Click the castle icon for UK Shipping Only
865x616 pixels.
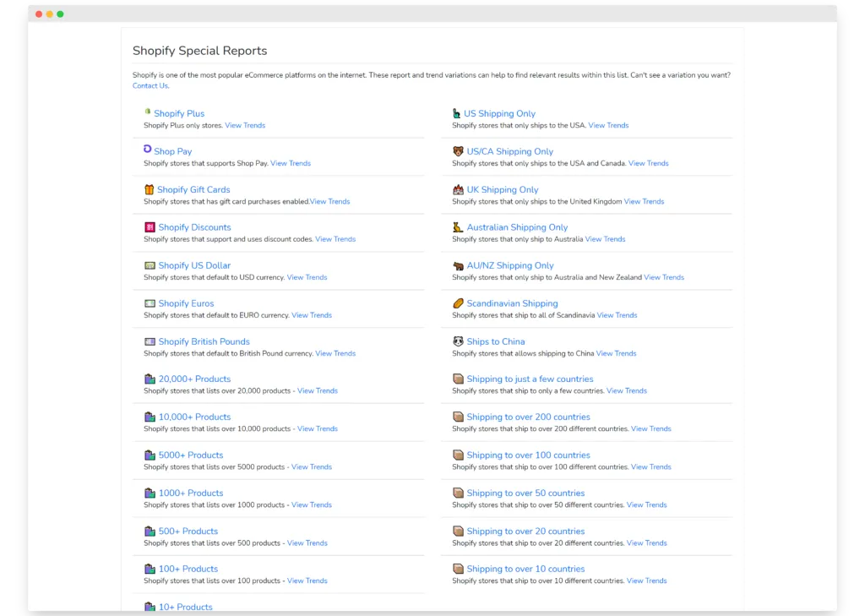pyautogui.click(x=458, y=189)
